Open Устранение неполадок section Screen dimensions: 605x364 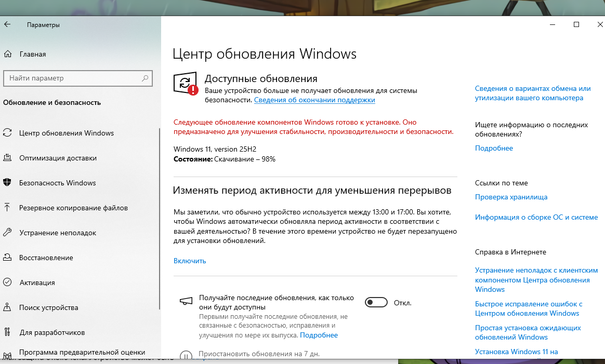pyautogui.click(x=58, y=233)
